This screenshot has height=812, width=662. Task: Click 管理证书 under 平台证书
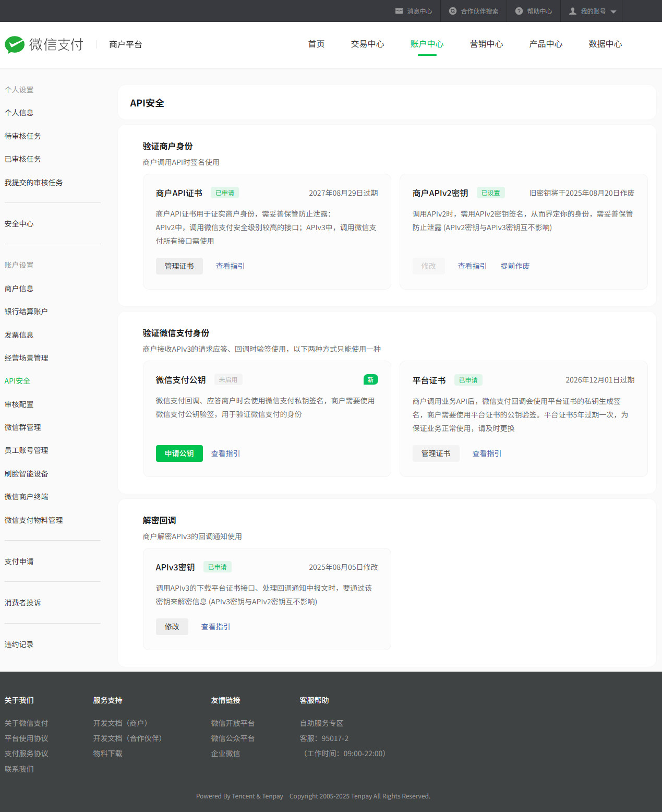436,453
